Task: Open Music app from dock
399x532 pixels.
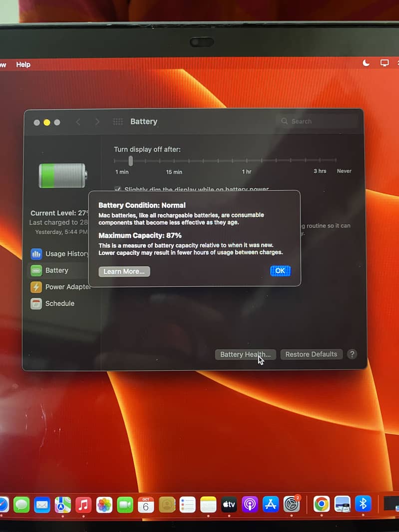Action: 83,505
